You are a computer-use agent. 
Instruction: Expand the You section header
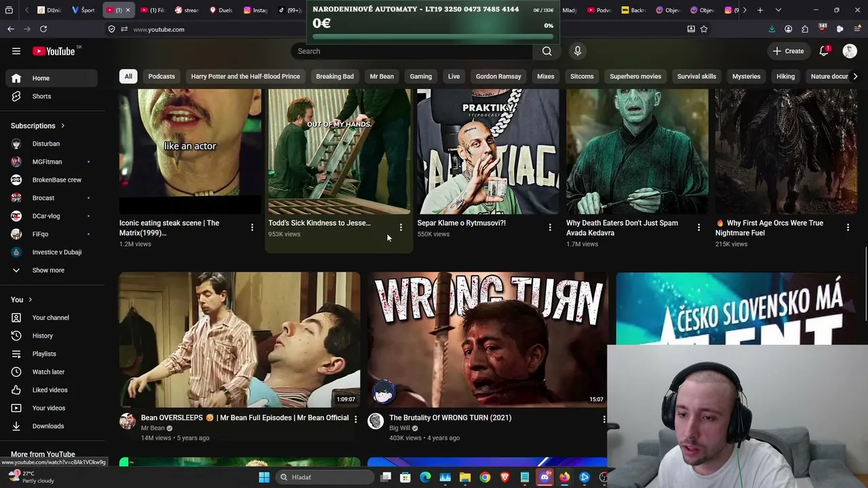(22, 300)
